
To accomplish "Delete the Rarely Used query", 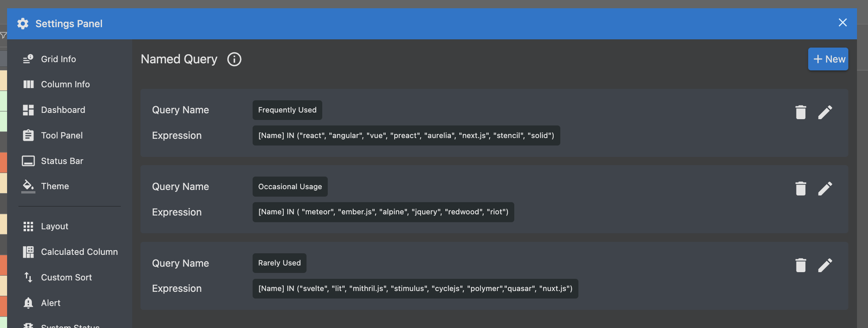I will pos(800,265).
